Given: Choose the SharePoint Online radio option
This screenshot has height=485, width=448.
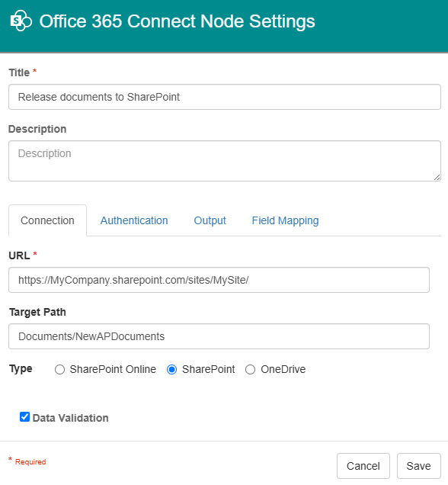Looking at the screenshot, I should click(x=59, y=369).
